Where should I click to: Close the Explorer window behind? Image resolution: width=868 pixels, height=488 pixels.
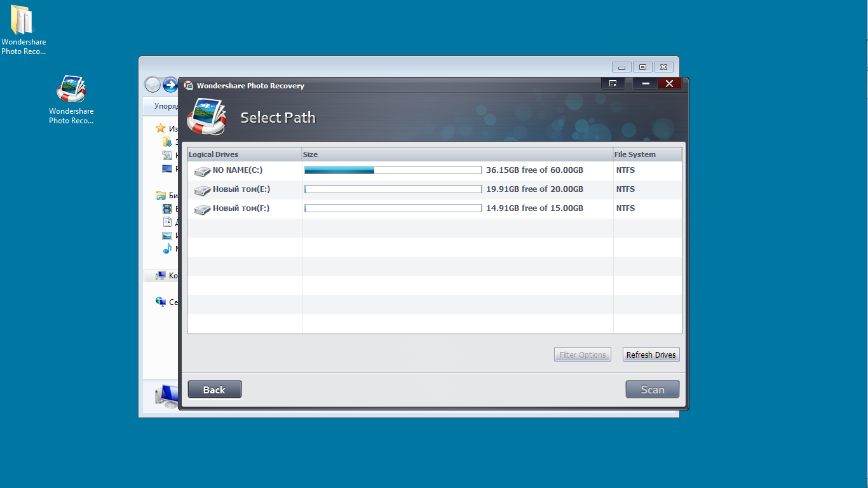pyautogui.click(x=663, y=67)
